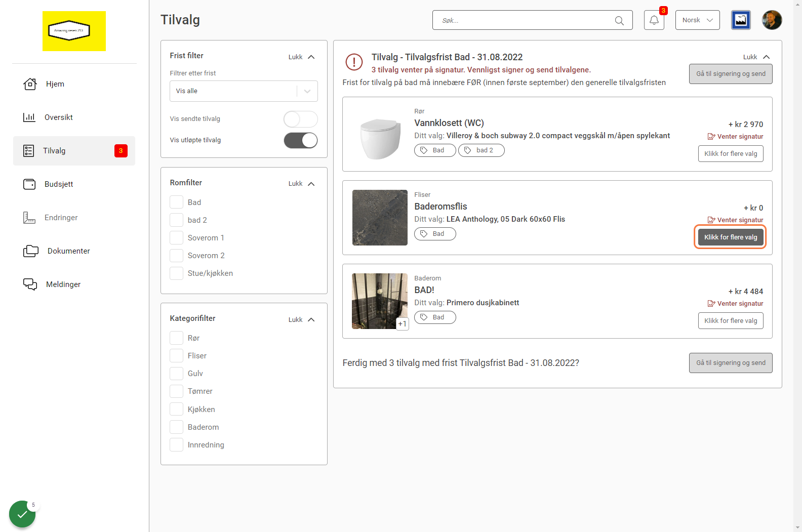This screenshot has width=802, height=532.
Task: Click the search magnifier icon
Action: tap(619, 20)
